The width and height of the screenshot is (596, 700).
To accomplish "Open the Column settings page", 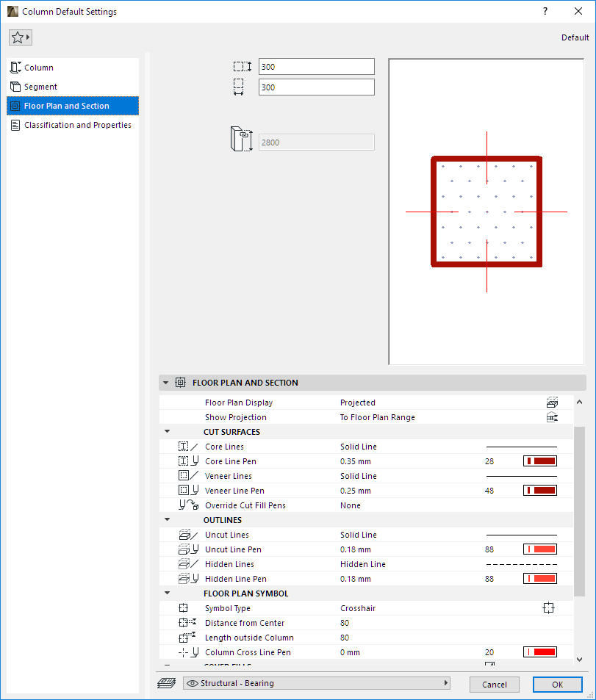I will pyautogui.click(x=73, y=68).
